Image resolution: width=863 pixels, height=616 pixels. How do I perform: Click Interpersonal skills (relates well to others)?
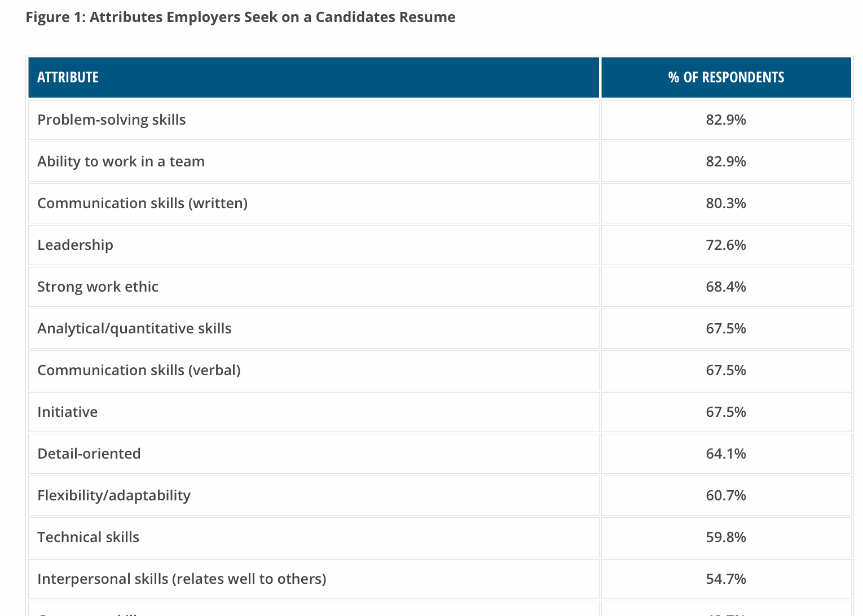pyautogui.click(x=182, y=579)
